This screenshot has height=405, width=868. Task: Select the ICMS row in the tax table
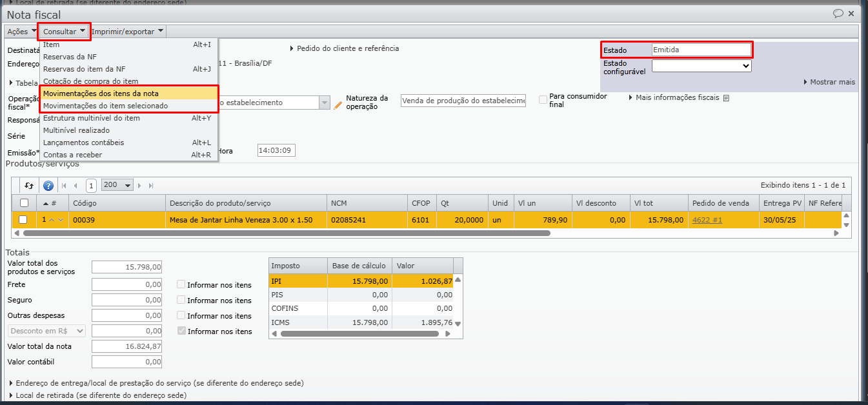coord(361,322)
